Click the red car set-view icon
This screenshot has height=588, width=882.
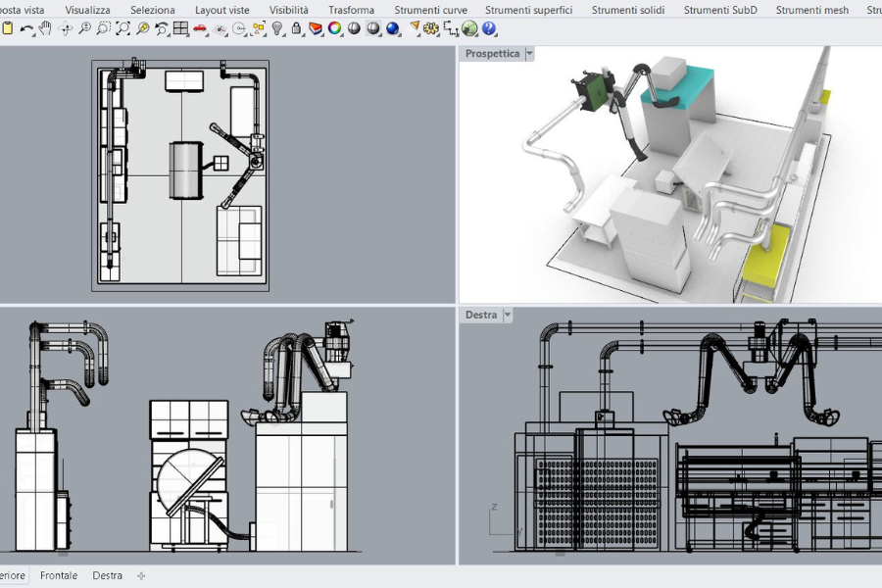pos(200,28)
